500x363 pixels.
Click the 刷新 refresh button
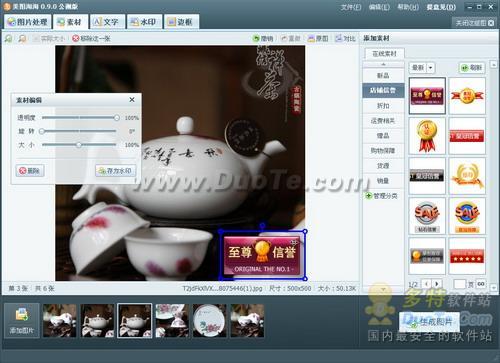coord(472,68)
